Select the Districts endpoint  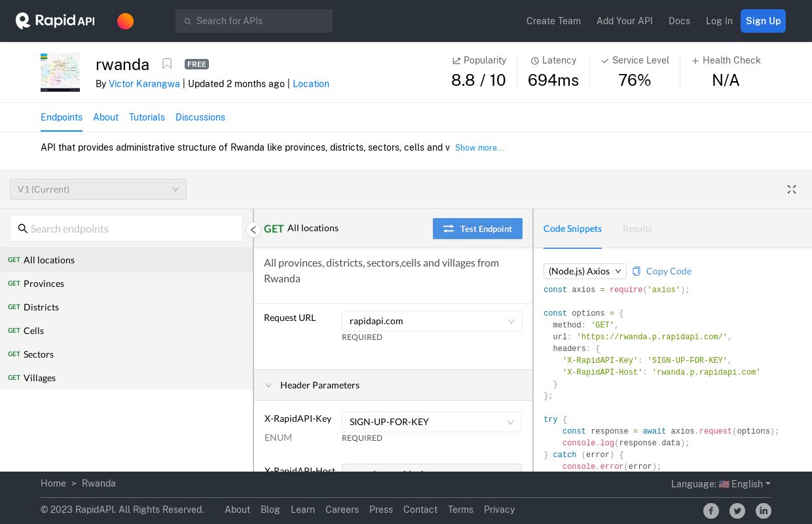(x=126, y=307)
